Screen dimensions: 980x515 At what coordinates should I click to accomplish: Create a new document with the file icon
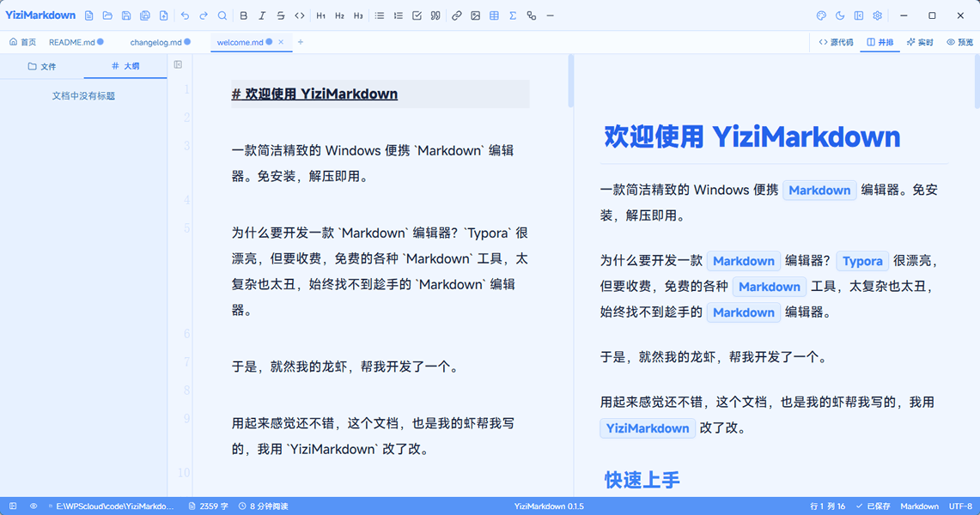[88, 15]
